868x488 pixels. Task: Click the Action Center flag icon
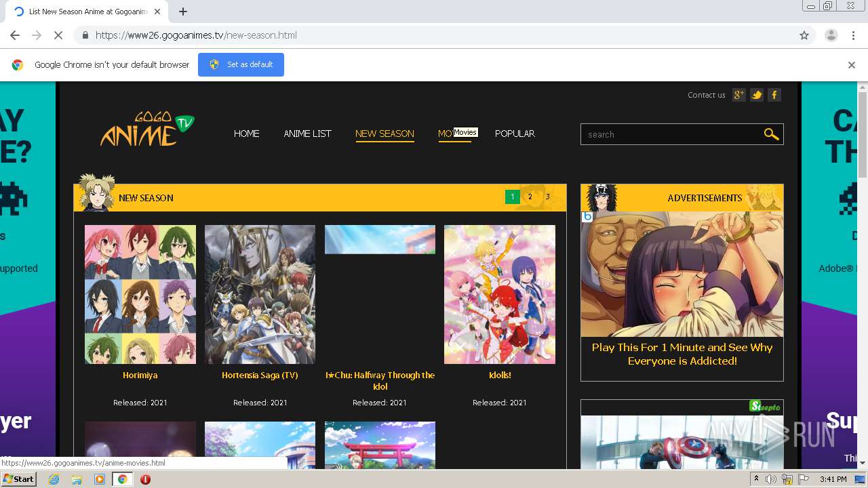pyautogui.click(x=804, y=479)
